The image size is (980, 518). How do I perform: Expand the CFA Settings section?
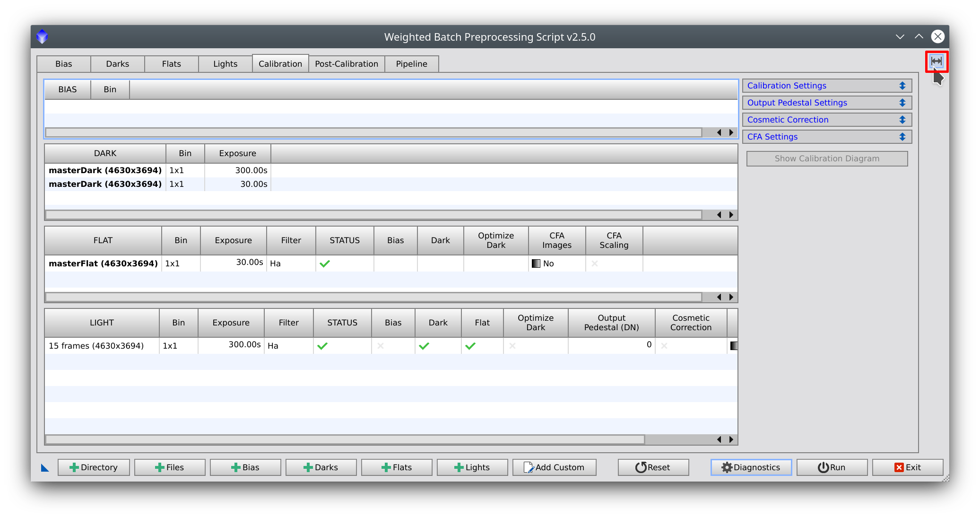[x=901, y=136]
